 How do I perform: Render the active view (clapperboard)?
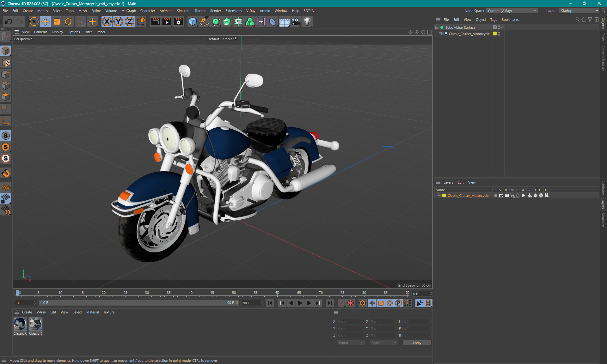(x=155, y=21)
